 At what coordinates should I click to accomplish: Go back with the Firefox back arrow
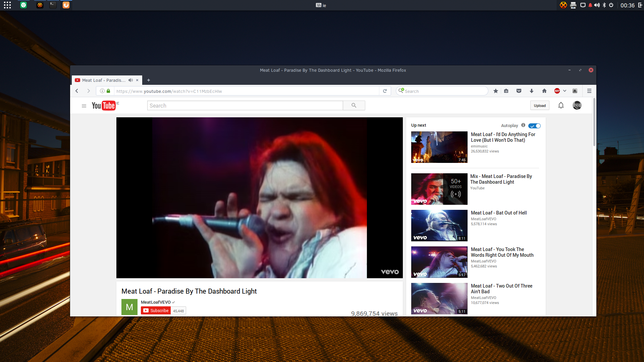pyautogui.click(x=77, y=91)
